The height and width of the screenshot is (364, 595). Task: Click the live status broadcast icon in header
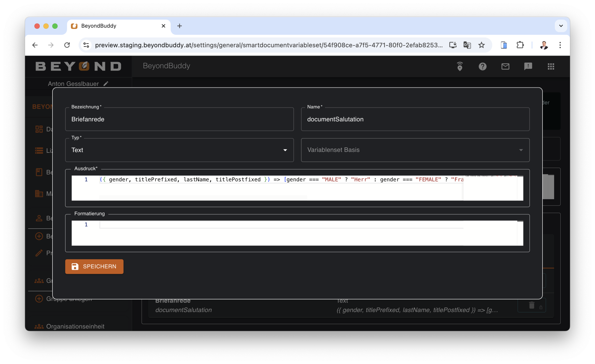[x=459, y=66]
